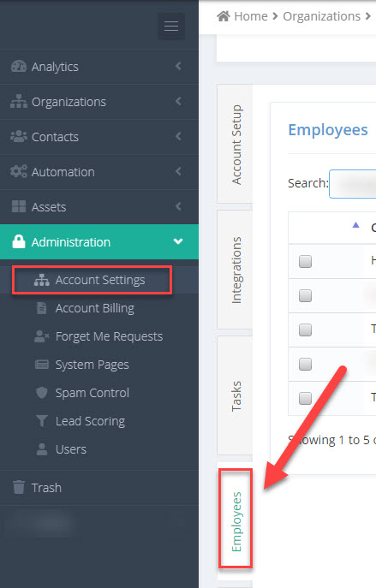The width and height of the screenshot is (376, 588).
Task: Sort the column by the ascending arrow
Action: (355, 225)
